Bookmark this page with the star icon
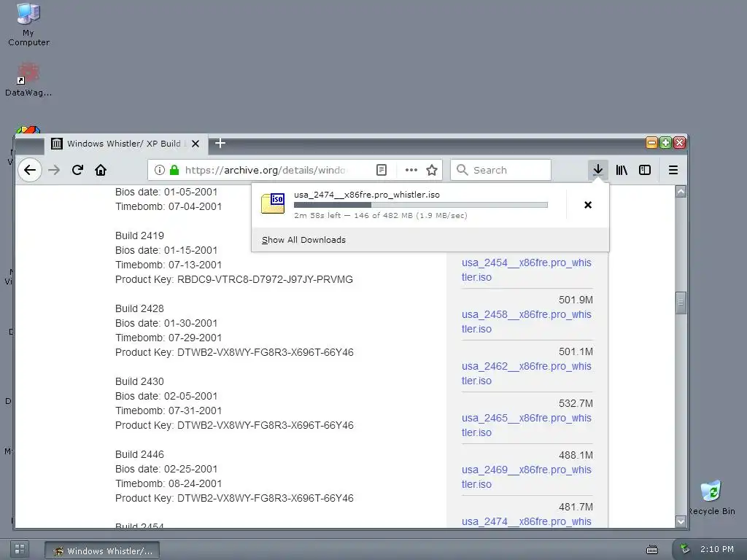Image resolution: width=747 pixels, height=560 pixels. (432, 170)
